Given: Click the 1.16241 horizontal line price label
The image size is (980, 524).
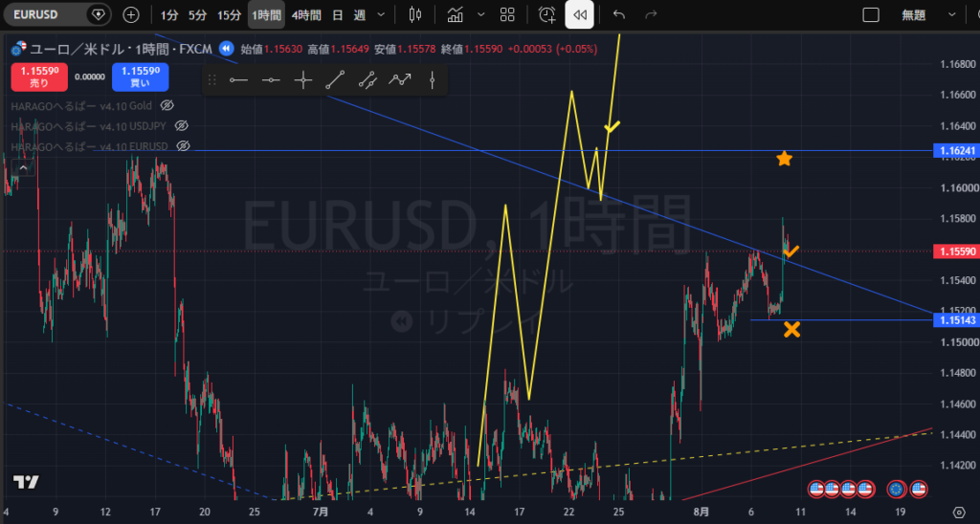Looking at the screenshot, I should 954,150.
